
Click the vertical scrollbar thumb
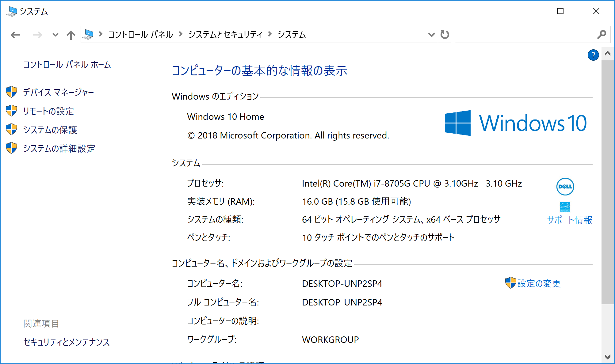pyautogui.click(x=608, y=182)
